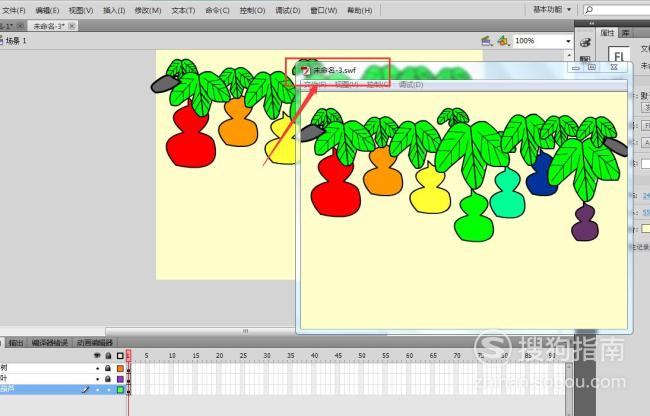The height and width of the screenshot is (416, 650).
Task: Open the 帮助(H) menu
Action: coord(359,10)
